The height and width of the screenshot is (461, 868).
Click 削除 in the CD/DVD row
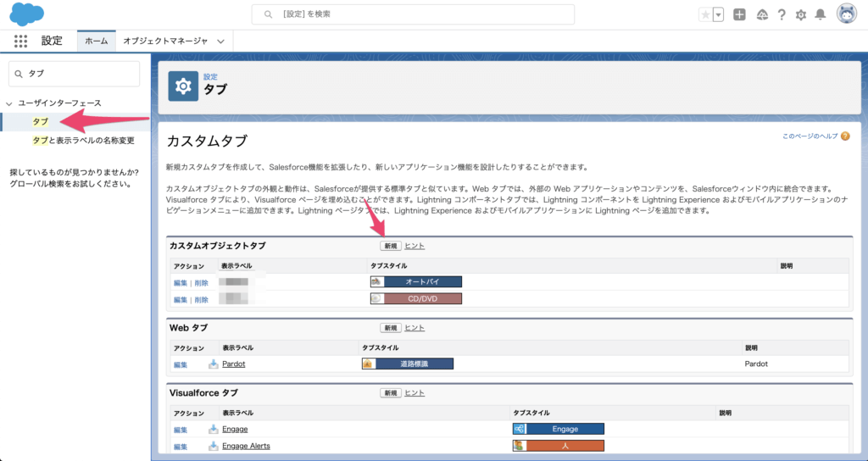coord(202,299)
